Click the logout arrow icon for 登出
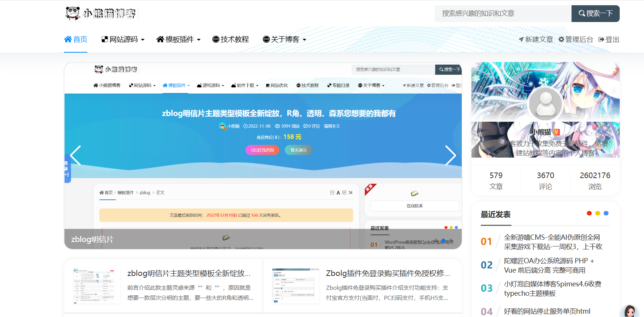 [601, 39]
